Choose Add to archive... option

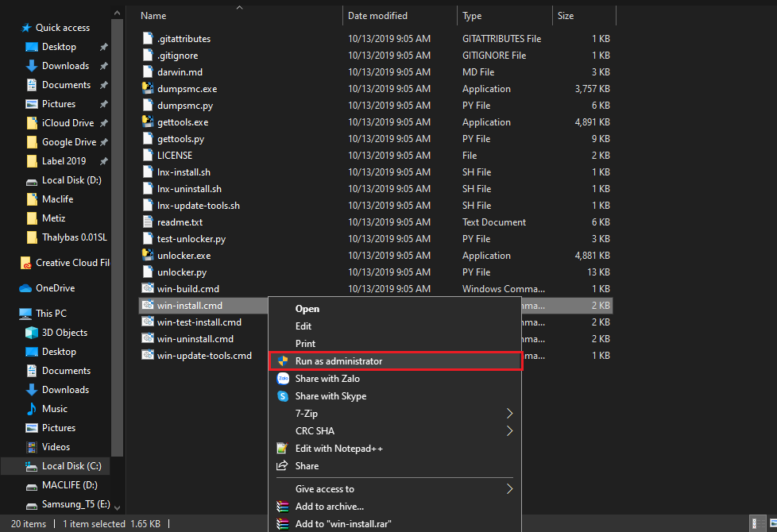329,507
